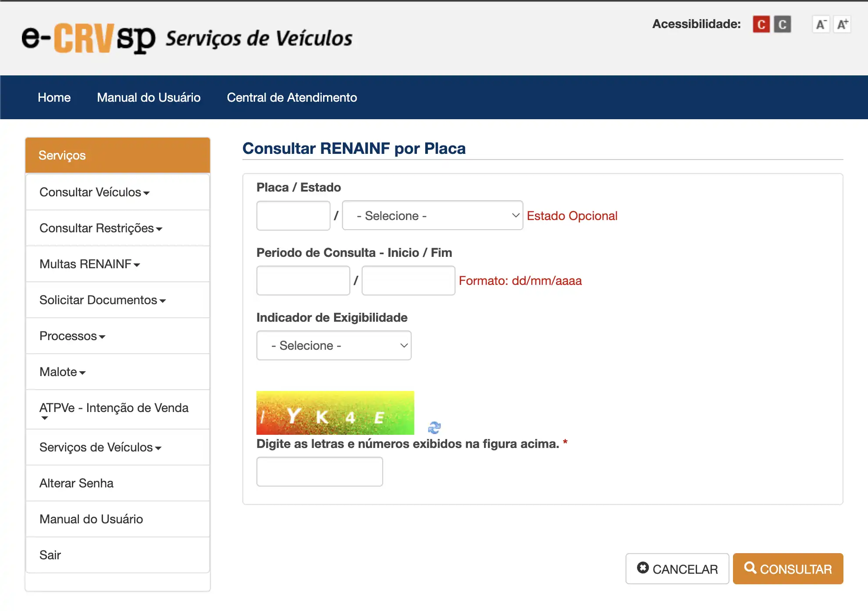
Task: Open the Estado Selecione dropdown
Action: [432, 216]
